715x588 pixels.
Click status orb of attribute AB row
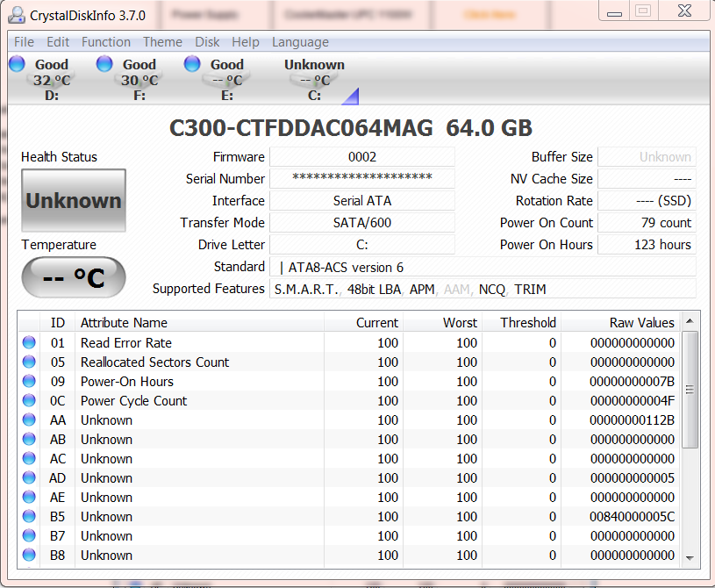29,439
